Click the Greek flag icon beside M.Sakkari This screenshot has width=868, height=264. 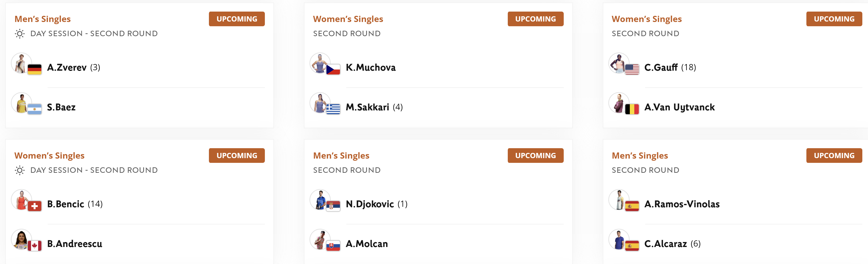tap(333, 109)
